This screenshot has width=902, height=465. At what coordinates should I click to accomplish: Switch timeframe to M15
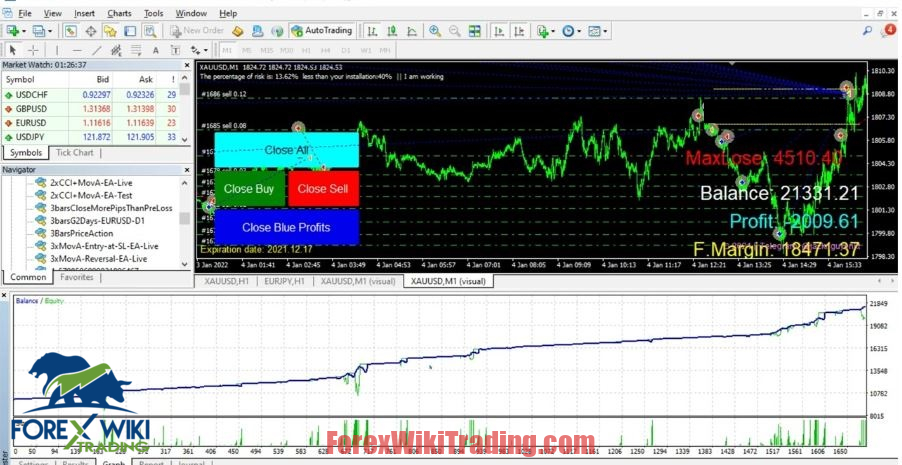(x=266, y=50)
